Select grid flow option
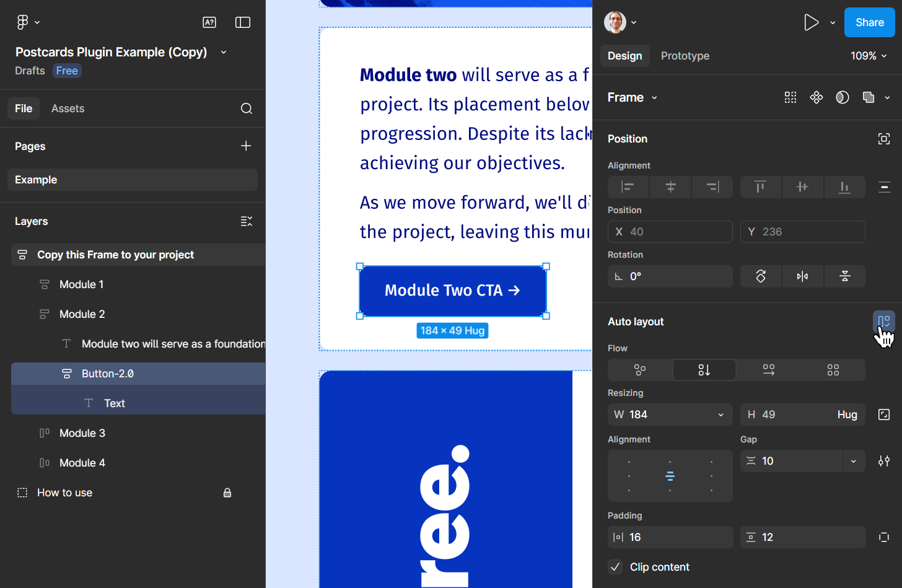The image size is (902, 588). coord(833,370)
